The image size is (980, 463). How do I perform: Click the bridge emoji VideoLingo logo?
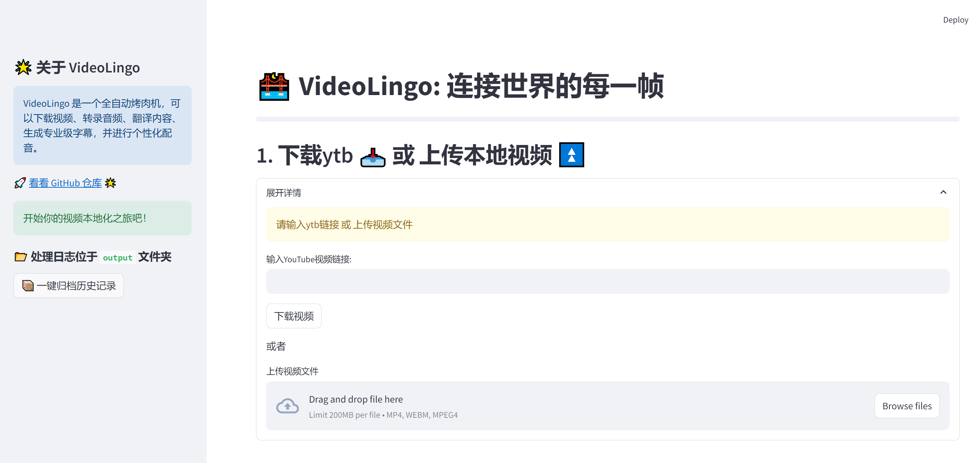[273, 86]
